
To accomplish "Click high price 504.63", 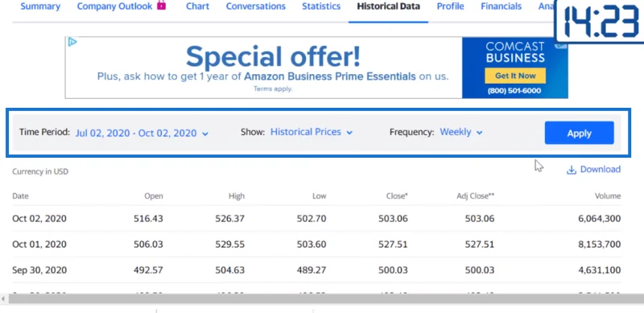I will coord(230,270).
